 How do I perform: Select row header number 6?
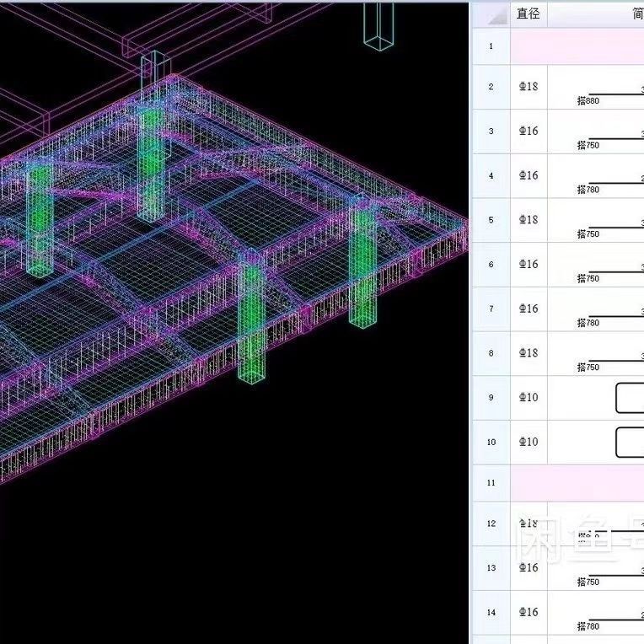tap(491, 265)
